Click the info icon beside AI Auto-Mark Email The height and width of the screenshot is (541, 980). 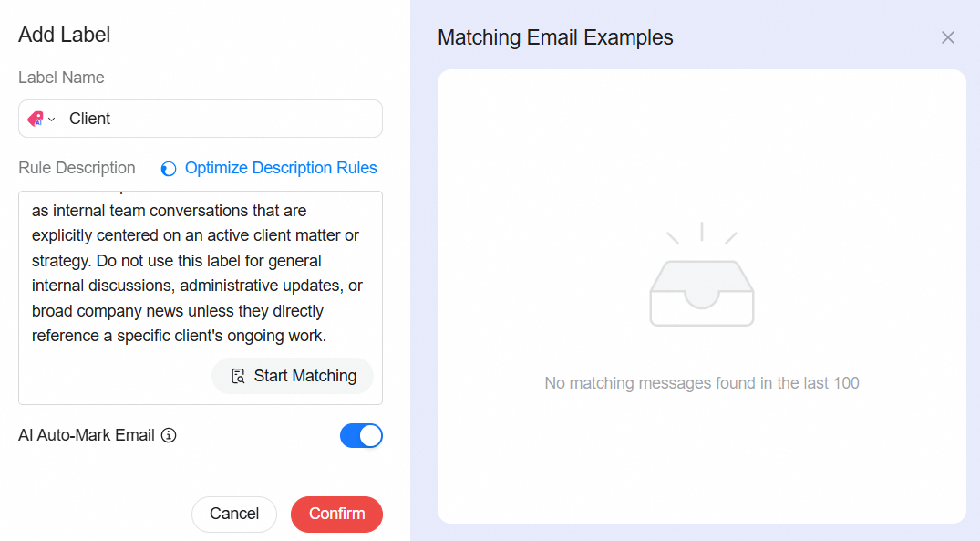[169, 435]
